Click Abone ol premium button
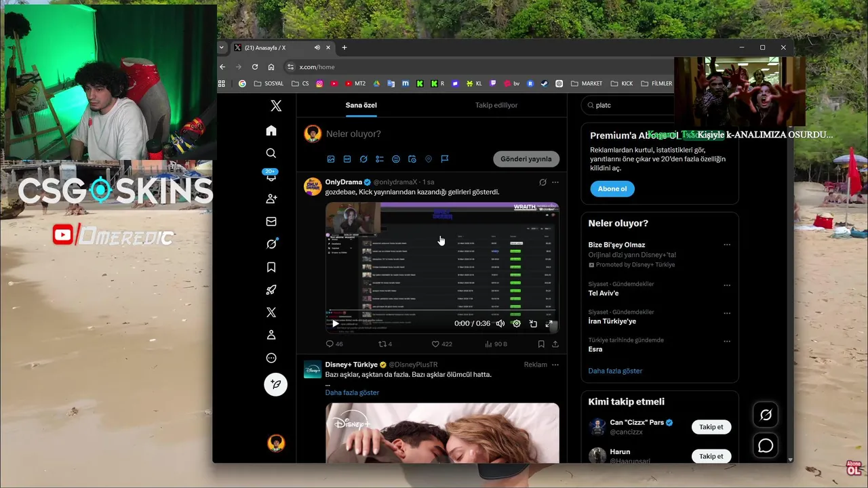The height and width of the screenshot is (488, 868). pyautogui.click(x=612, y=188)
